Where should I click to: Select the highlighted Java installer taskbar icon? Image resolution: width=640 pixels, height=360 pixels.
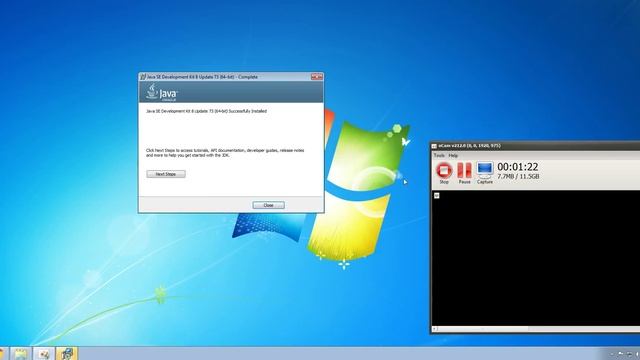pyautogui.click(x=67, y=353)
